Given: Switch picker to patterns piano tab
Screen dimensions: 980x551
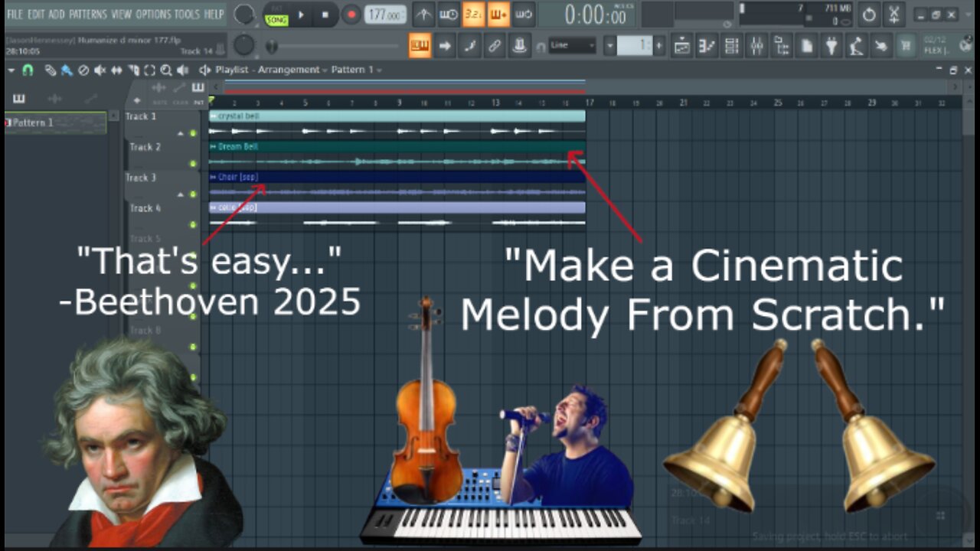Looking at the screenshot, I should point(18,98).
